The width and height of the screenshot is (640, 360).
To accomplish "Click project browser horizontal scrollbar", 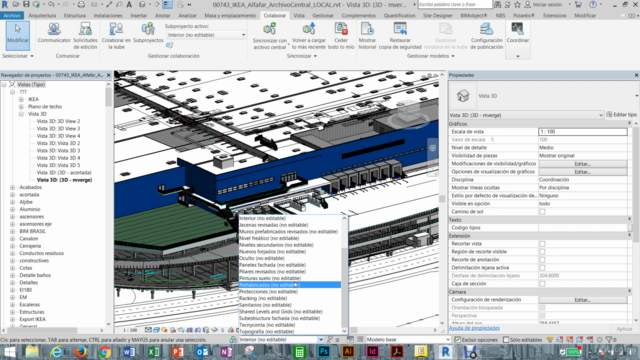I will pyautogui.click(x=53, y=330).
